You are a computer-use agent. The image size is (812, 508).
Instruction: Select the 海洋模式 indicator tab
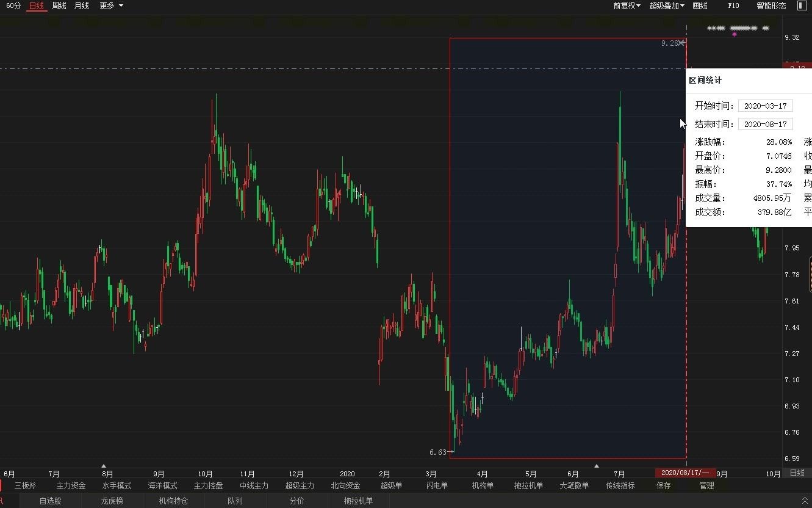[x=162, y=485]
